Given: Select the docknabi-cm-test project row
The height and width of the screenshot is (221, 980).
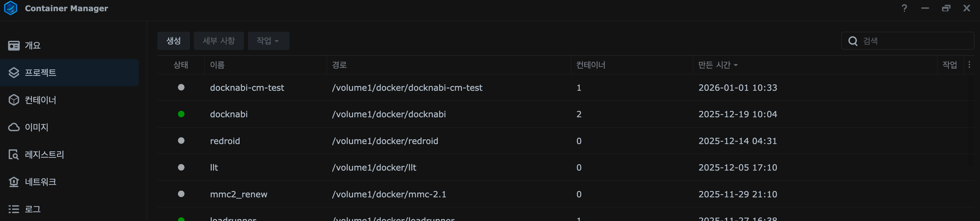Looking at the screenshot, I should (x=247, y=88).
